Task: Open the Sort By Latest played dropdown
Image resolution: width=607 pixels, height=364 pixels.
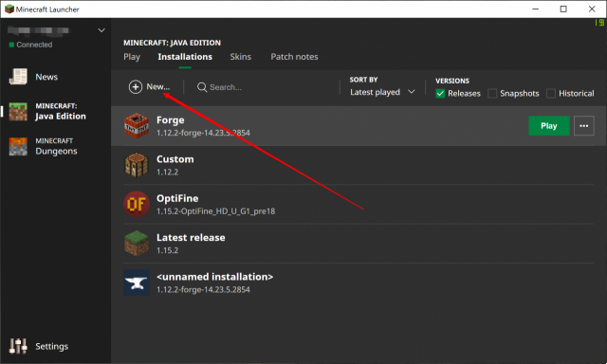Action: click(x=382, y=92)
